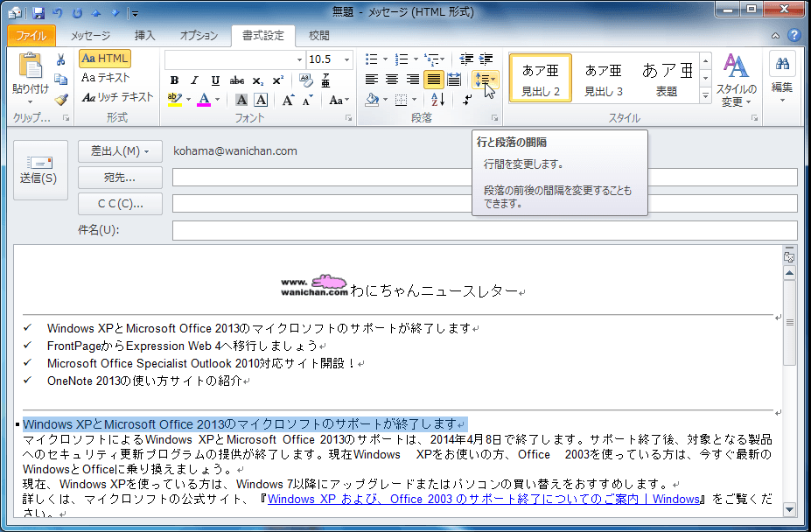The image size is (811, 532).
Task: Toggle right text alignment
Action: coord(413,80)
